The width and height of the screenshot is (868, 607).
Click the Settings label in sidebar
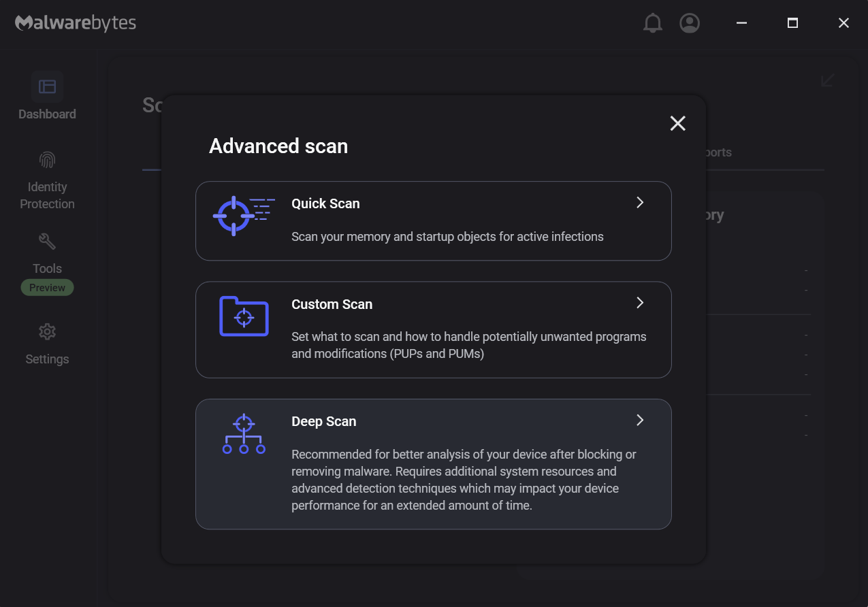tap(47, 359)
